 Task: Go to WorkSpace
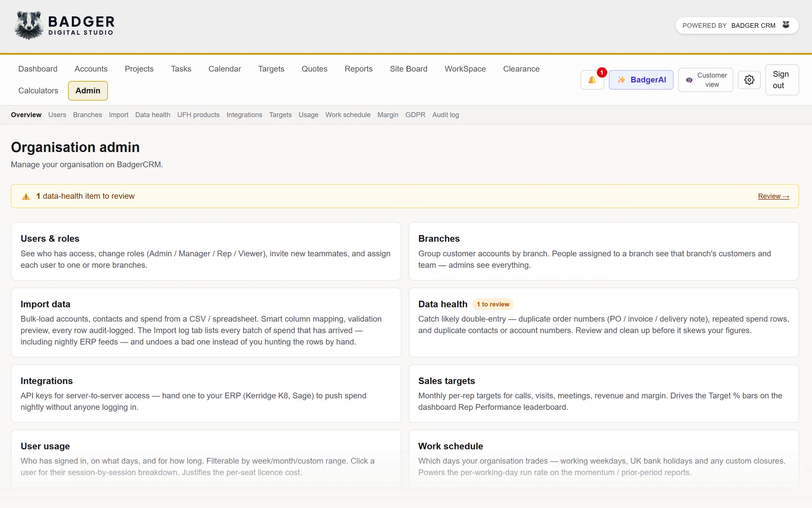[x=465, y=69]
